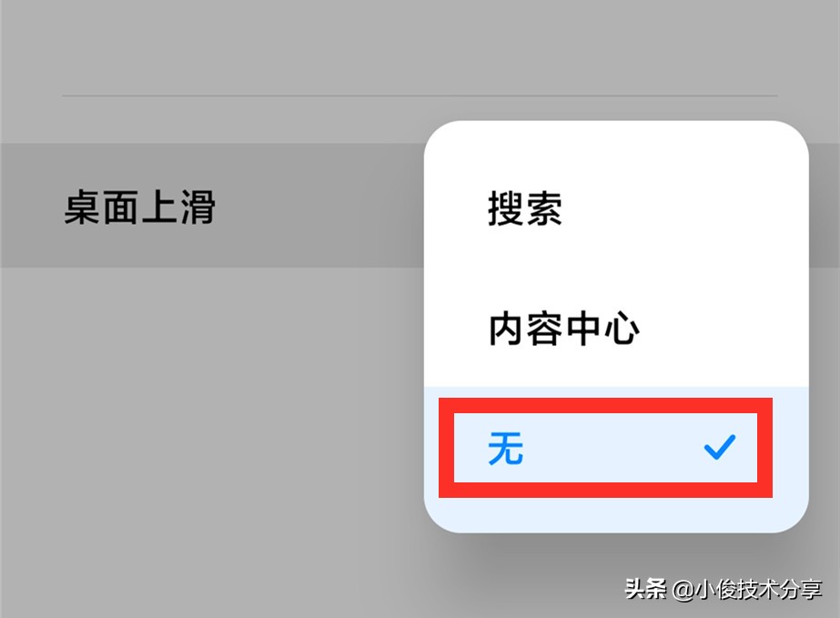Screen dimensions: 840x618
Task: Tap the 心 character in 内容中心
Action: 622,328
